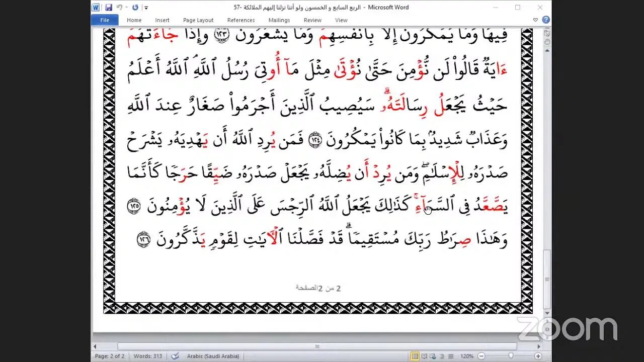Open the Mailings tab
This screenshot has width=644, height=362.
pos(279,20)
